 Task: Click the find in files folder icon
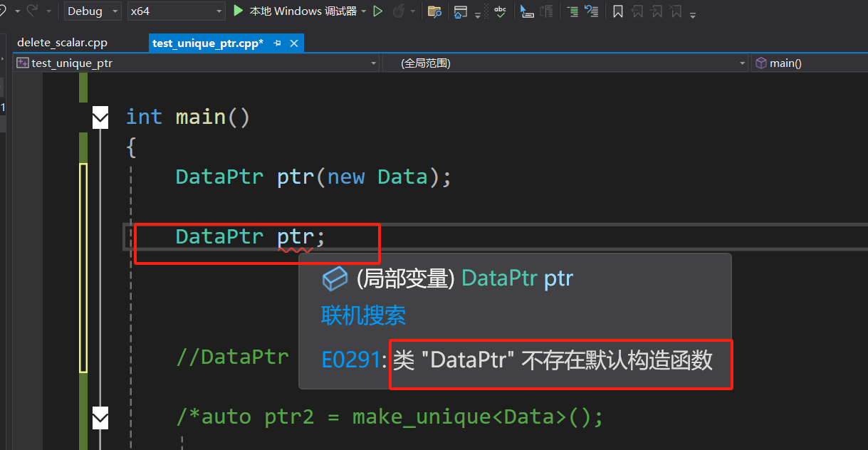[x=434, y=11]
